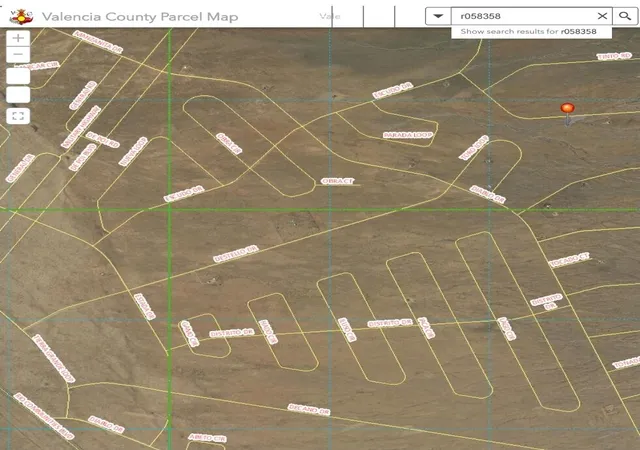Zoom out with the minus button
The height and width of the screenshot is (450, 640).
click(x=18, y=54)
